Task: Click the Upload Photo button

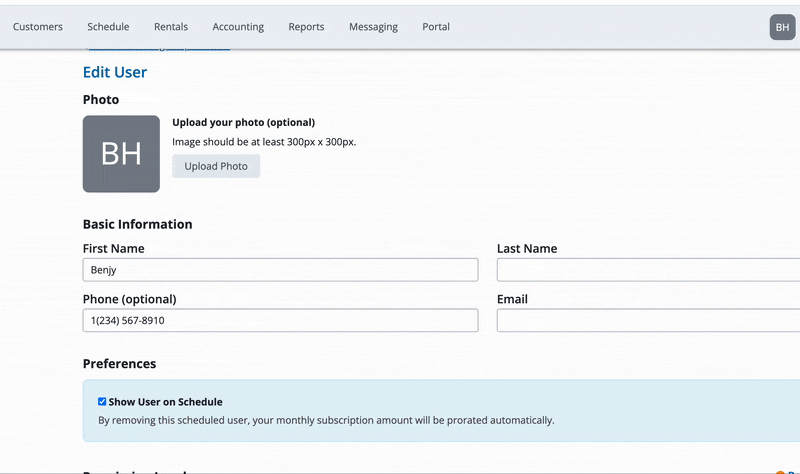Action: (x=216, y=166)
